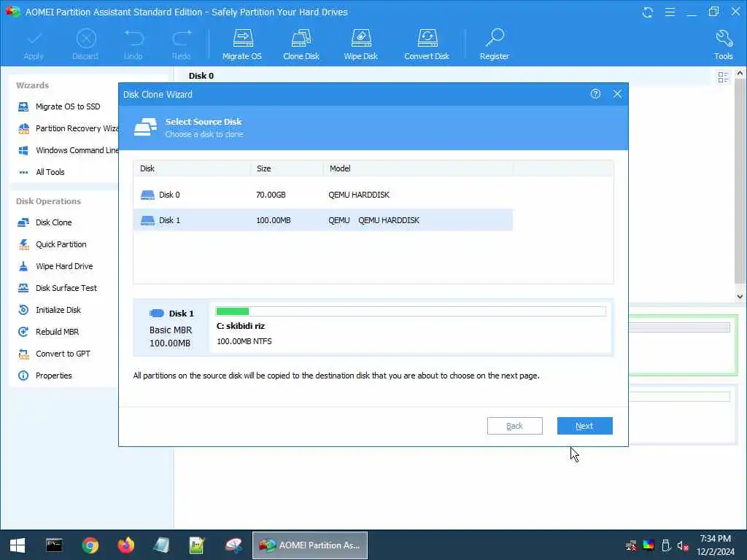The height and width of the screenshot is (560, 747).
Task: Click the Next button in wizard
Action: click(584, 426)
